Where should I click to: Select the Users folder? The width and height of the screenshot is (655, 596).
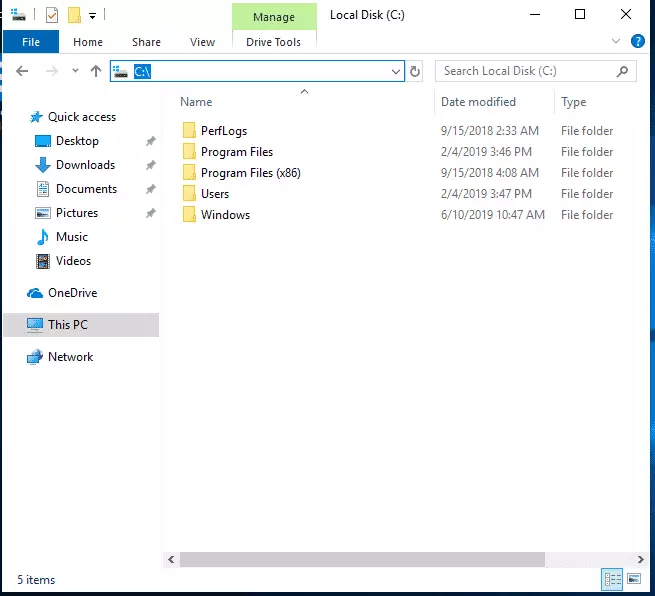click(215, 193)
